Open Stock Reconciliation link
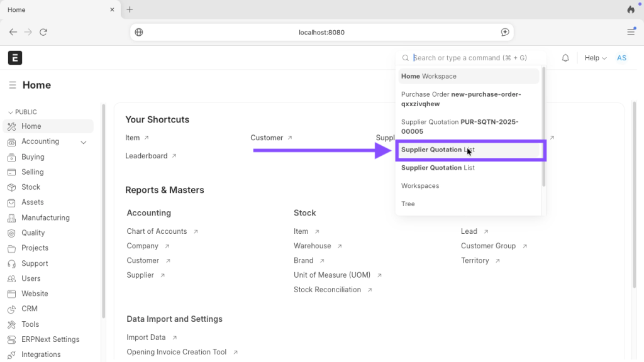 (327, 290)
